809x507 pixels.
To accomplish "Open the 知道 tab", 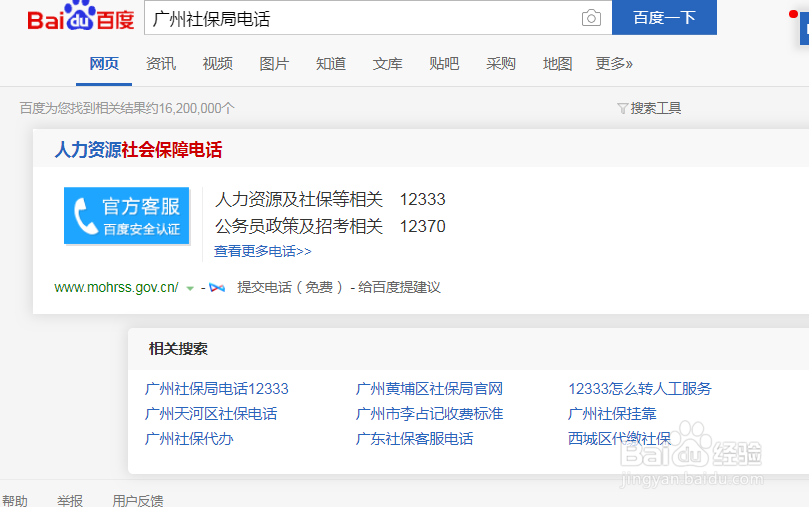I will 331,63.
